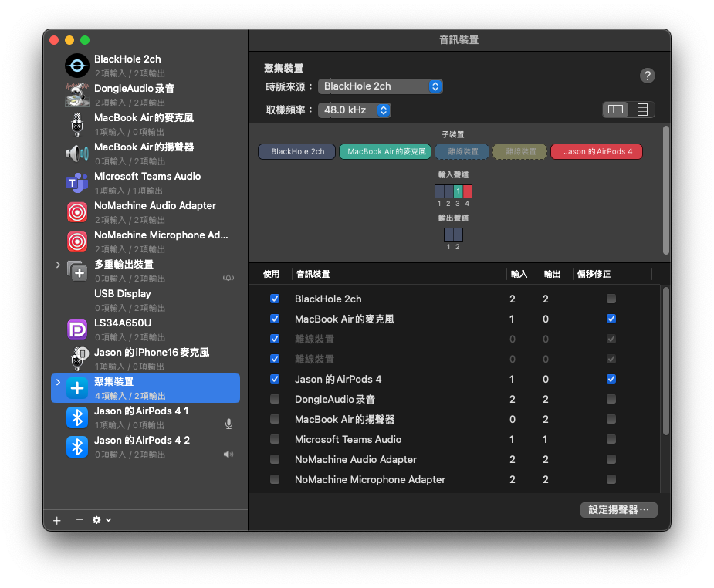This screenshot has height=588, width=714.
Task: Disable drift correction for MacBook Air 的麥克風
Action: [611, 319]
